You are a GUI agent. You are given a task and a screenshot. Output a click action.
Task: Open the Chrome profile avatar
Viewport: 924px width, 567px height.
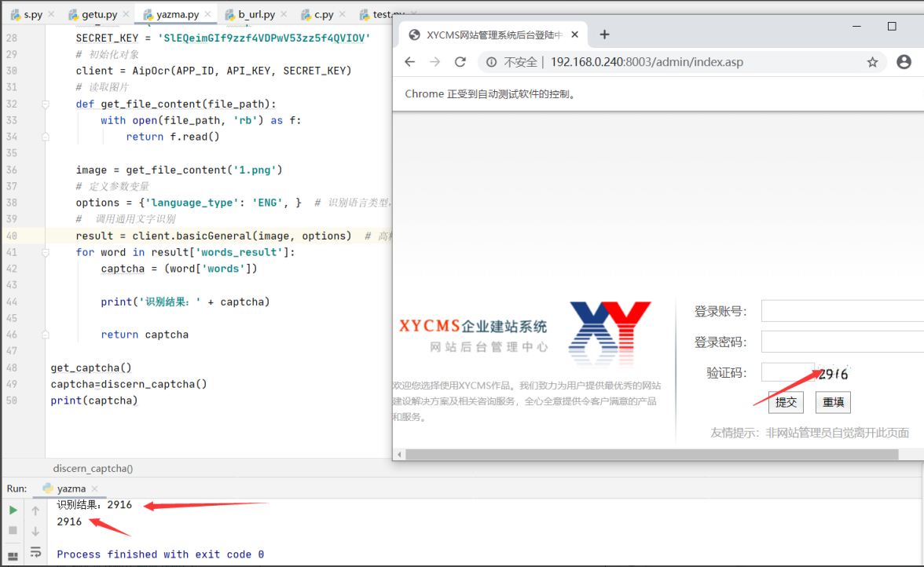(904, 62)
